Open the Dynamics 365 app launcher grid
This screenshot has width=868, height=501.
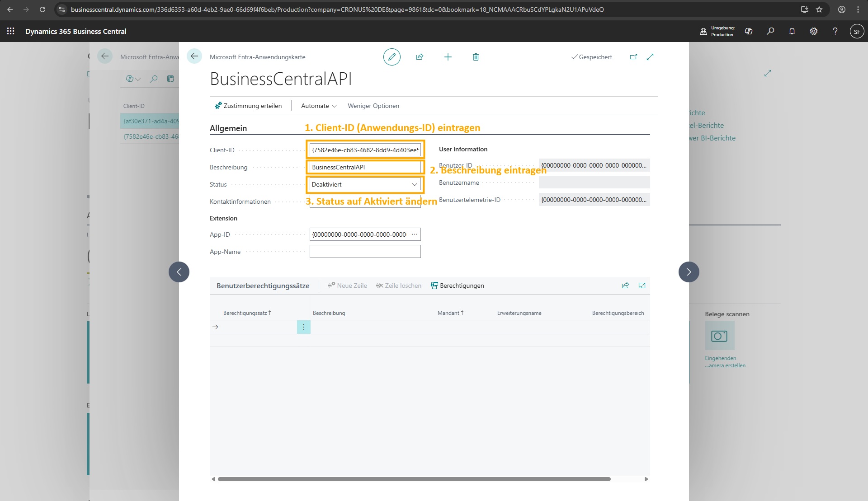(x=11, y=31)
